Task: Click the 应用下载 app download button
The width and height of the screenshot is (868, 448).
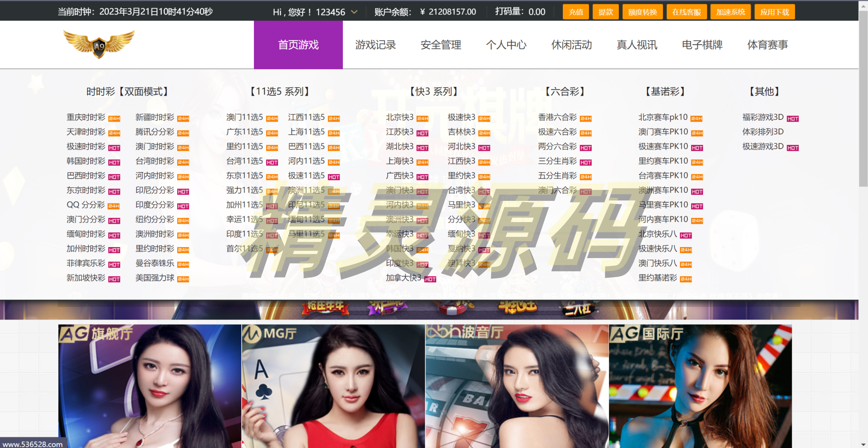Action: (775, 12)
